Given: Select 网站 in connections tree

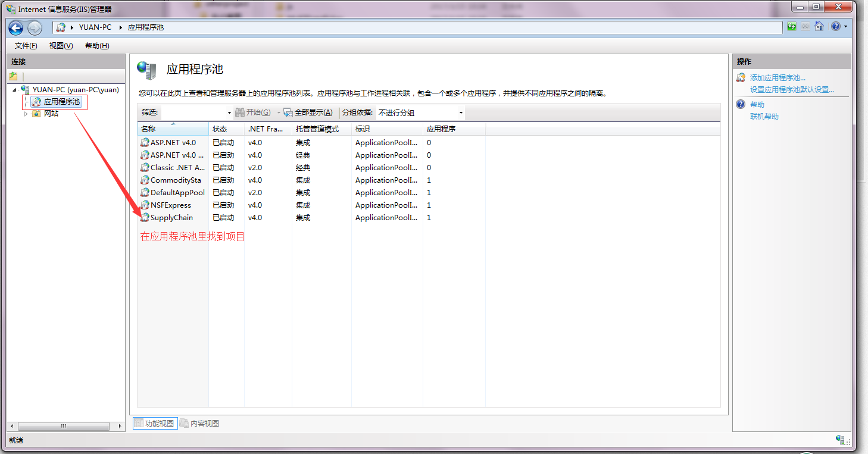Looking at the screenshot, I should (x=51, y=114).
